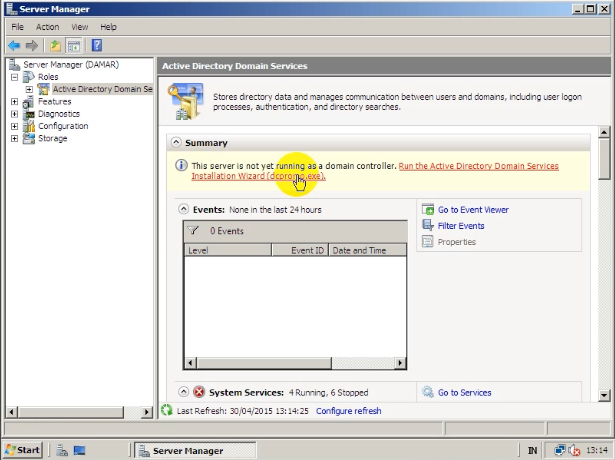
Task: Expand the Configuration node
Action: pyautogui.click(x=15, y=126)
